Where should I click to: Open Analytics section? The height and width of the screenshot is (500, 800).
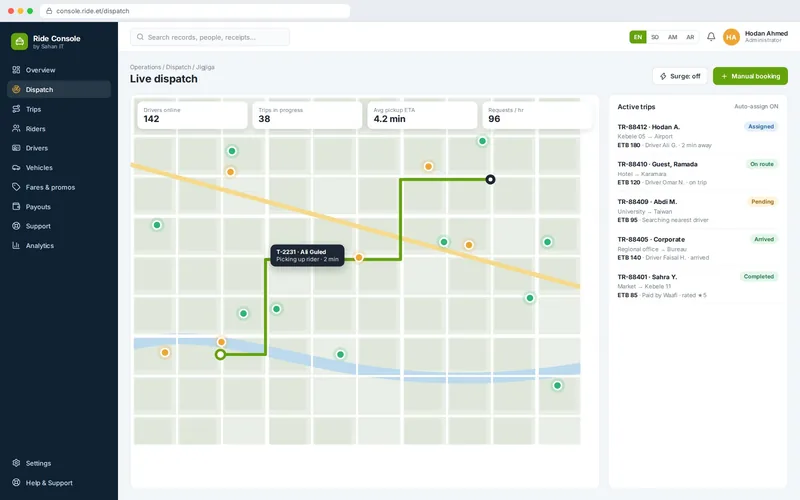tap(59, 245)
